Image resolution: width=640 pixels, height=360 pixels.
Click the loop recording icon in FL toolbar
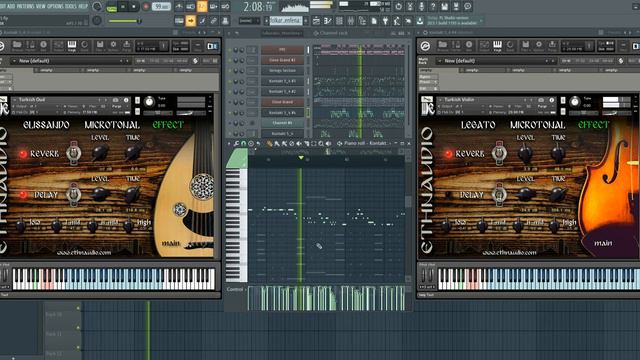point(225,6)
